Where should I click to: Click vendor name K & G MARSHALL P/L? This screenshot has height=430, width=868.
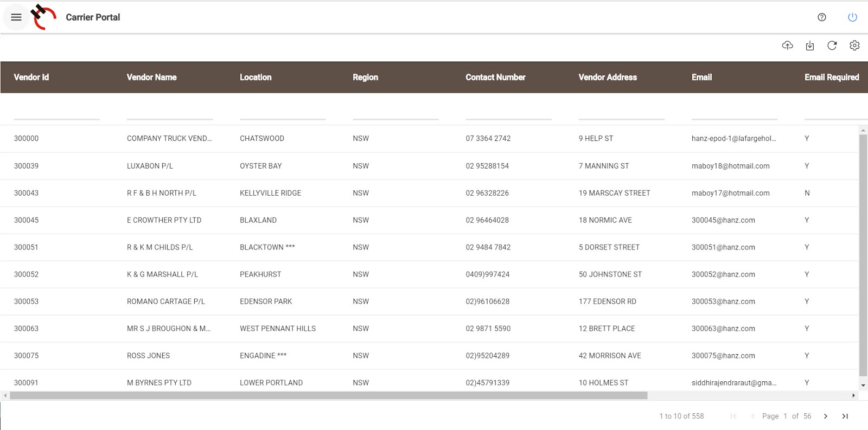[162, 274]
